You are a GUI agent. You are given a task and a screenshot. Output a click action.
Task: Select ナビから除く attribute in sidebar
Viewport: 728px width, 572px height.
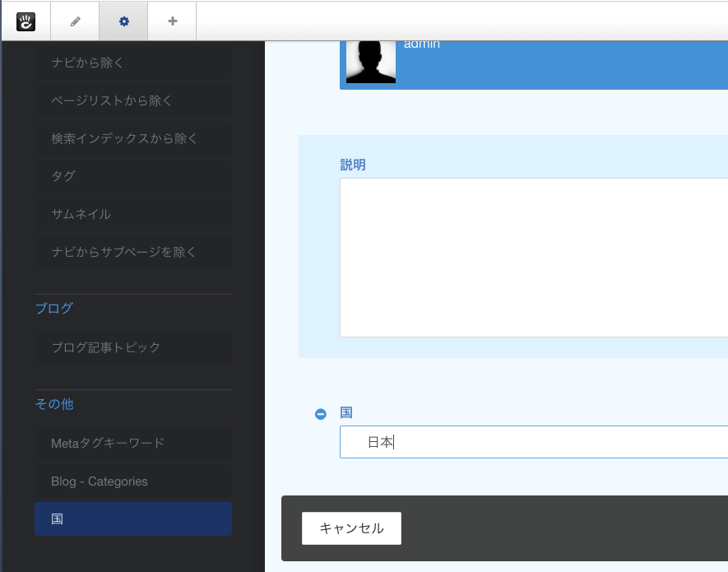point(133,63)
